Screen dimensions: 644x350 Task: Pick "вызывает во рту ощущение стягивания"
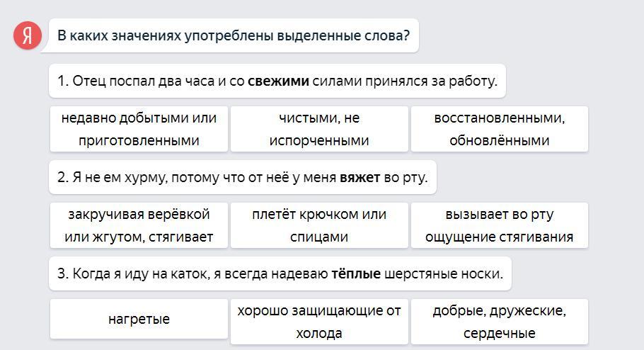coord(499,225)
